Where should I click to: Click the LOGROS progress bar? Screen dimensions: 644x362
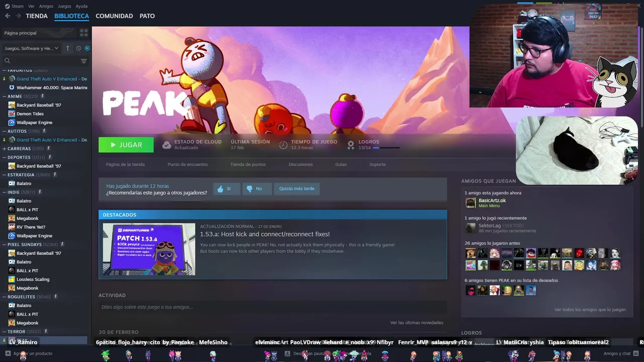(x=386, y=148)
